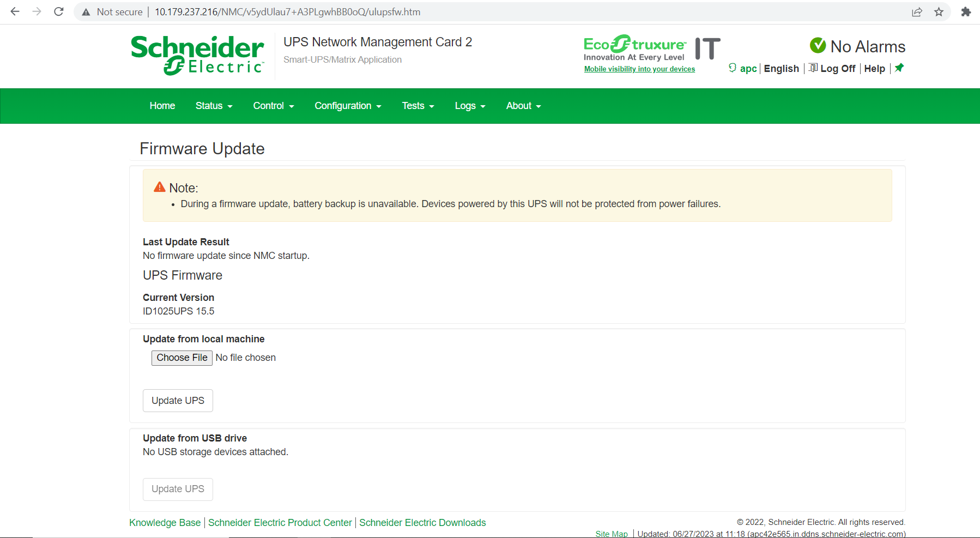Open the Help link

click(x=874, y=69)
